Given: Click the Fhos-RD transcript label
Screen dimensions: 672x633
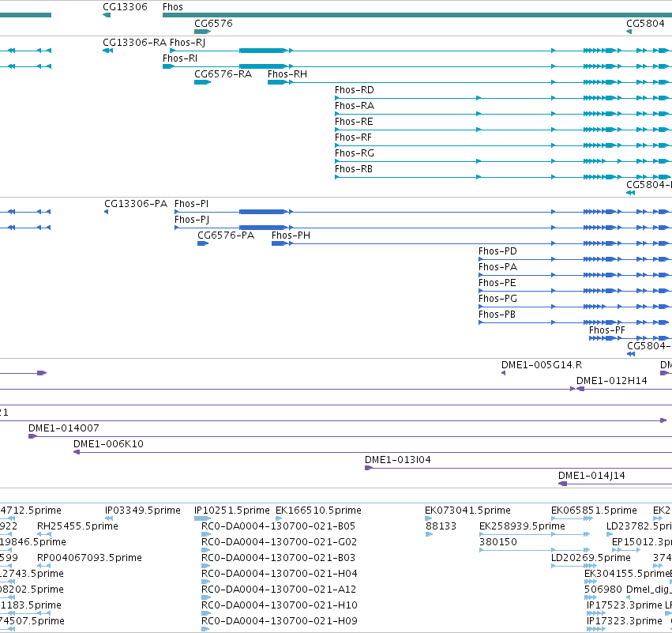Looking at the screenshot, I should click(x=354, y=90).
